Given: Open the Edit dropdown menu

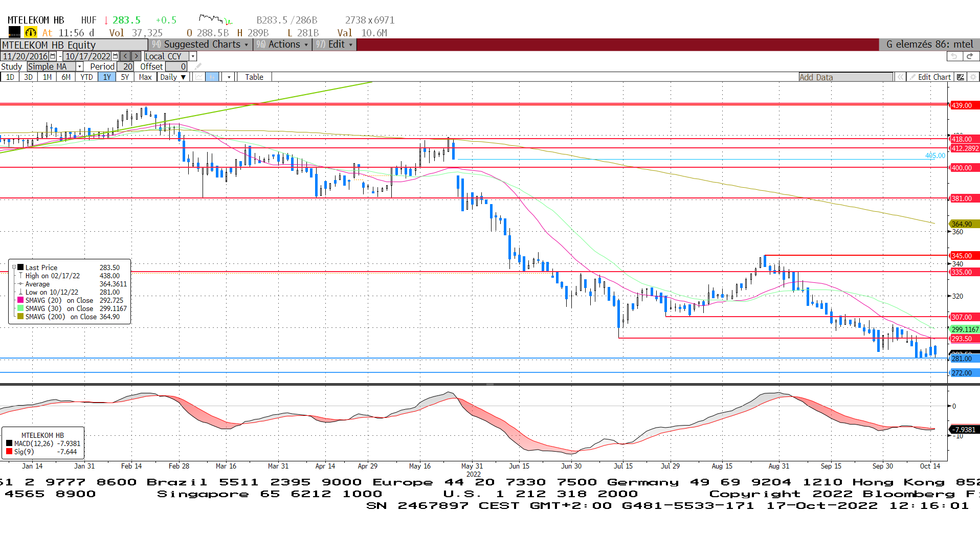Looking at the screenshot, I should tap(335, 44).
